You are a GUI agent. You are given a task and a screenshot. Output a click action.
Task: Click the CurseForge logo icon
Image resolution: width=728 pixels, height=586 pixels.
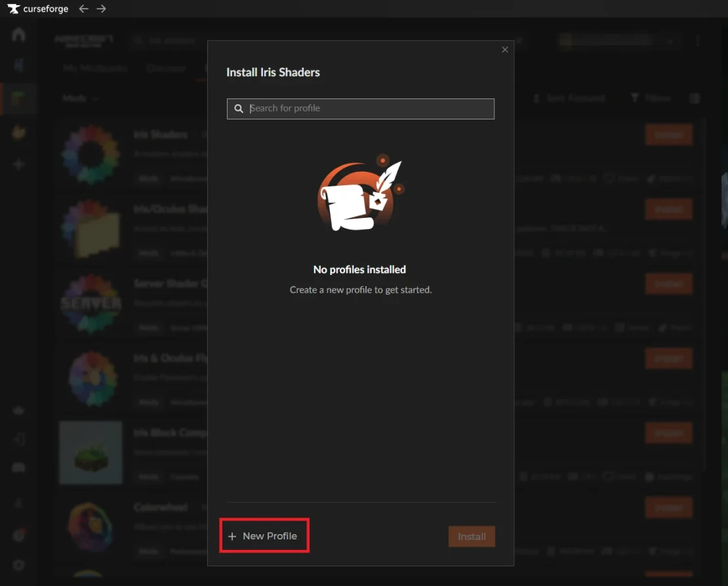tap(14, 9)
